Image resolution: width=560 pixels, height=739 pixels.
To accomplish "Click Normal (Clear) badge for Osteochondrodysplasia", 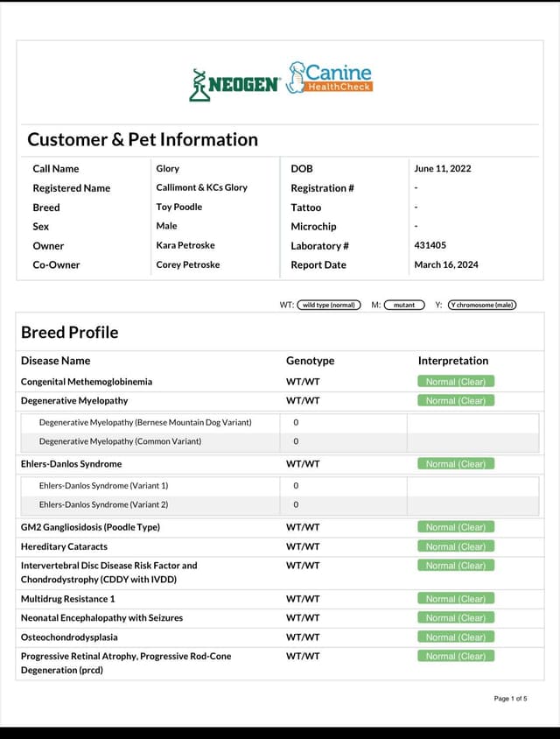I will (x=456, y=637).
